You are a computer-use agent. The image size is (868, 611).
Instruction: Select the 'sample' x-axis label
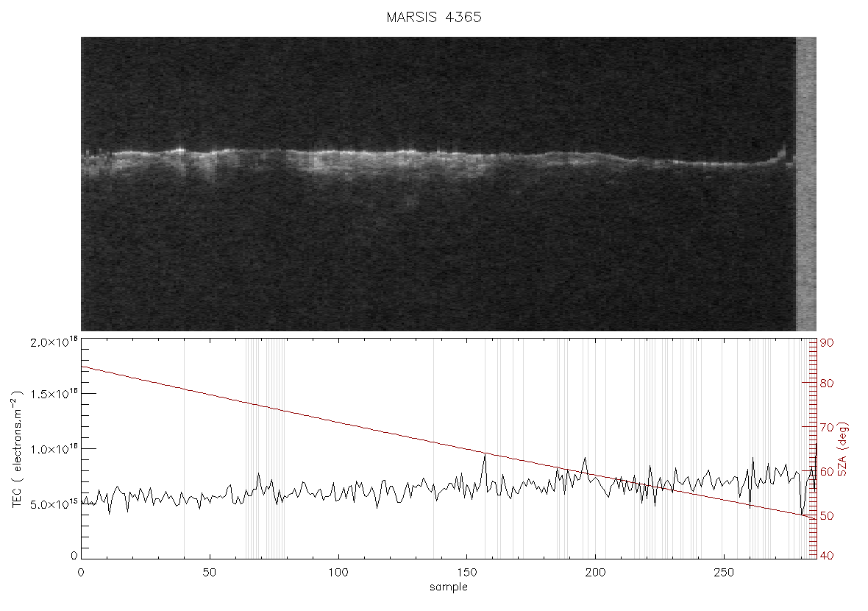click(449, 587)
